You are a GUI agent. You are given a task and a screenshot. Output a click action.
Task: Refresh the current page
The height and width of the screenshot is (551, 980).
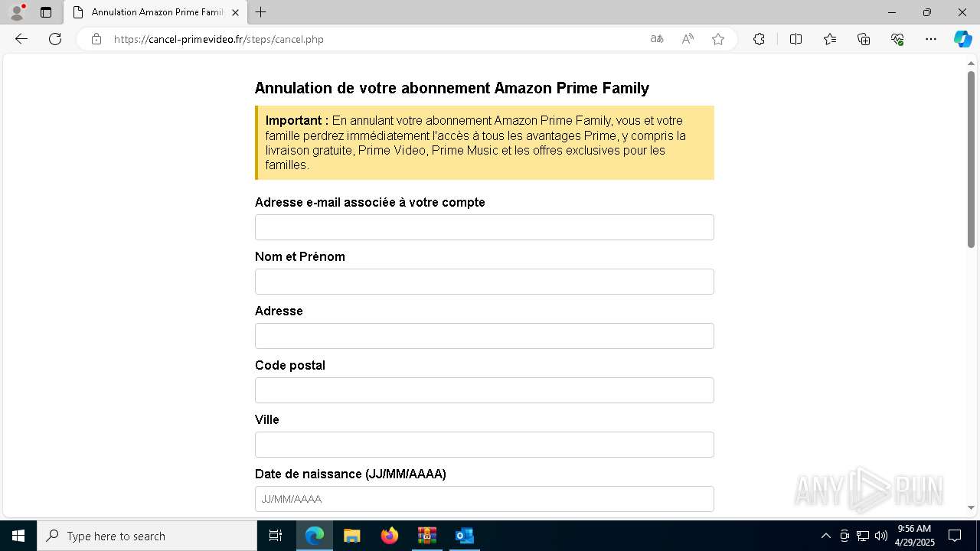[55, 39]
